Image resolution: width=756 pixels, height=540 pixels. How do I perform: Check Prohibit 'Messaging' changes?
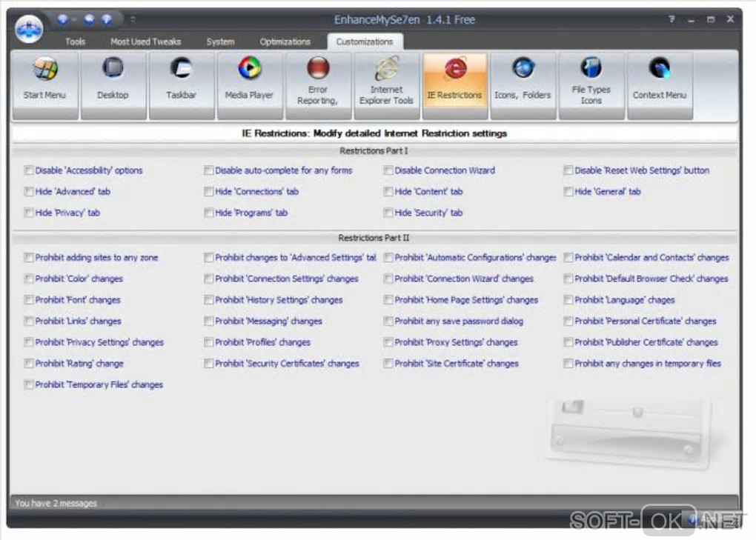coord(208,321)
